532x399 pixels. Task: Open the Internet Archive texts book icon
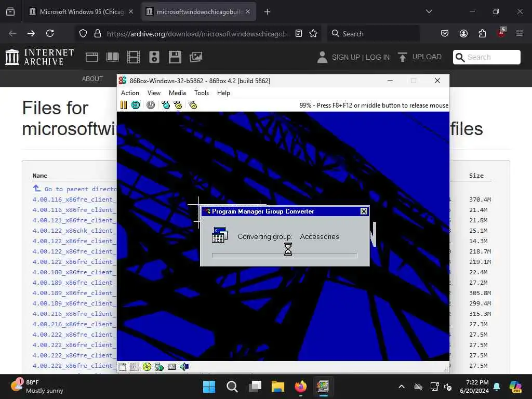(113, 57)
